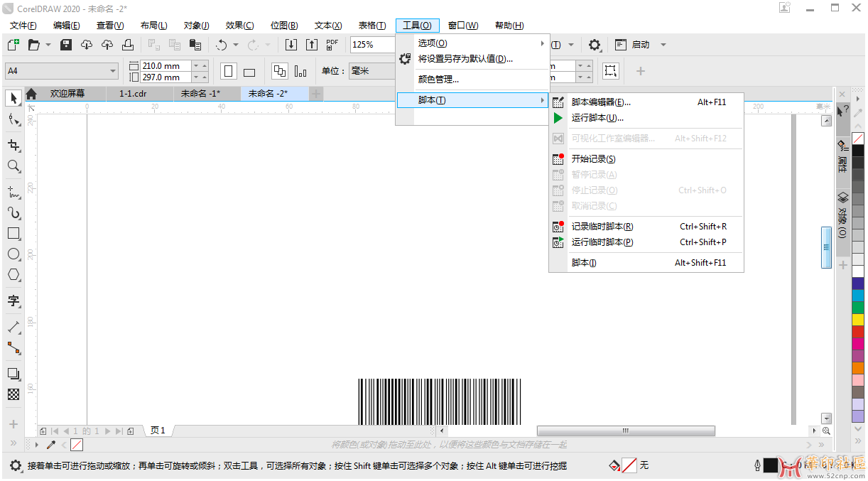This screenshot has width=868, height=481.
Task: Select the Text tool (字)
Action: tap(13, 301)
